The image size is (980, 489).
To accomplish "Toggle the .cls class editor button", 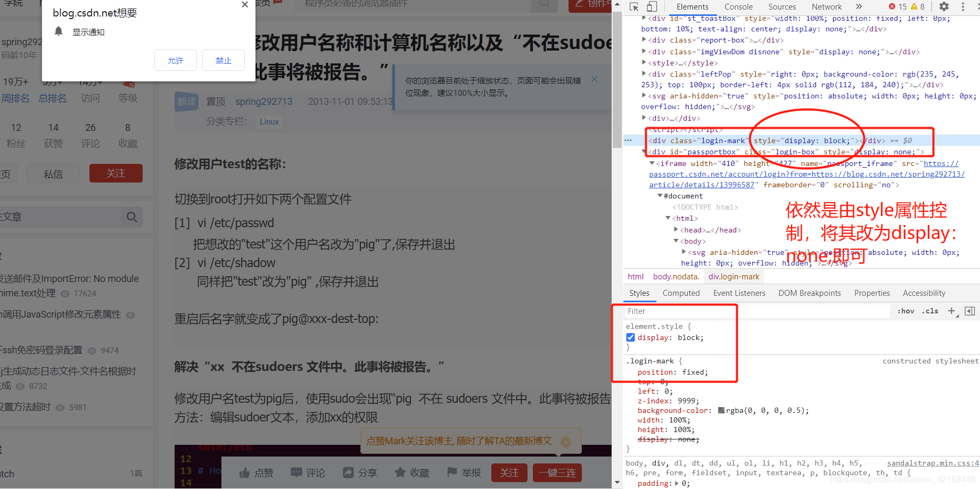I will (930, 311).
